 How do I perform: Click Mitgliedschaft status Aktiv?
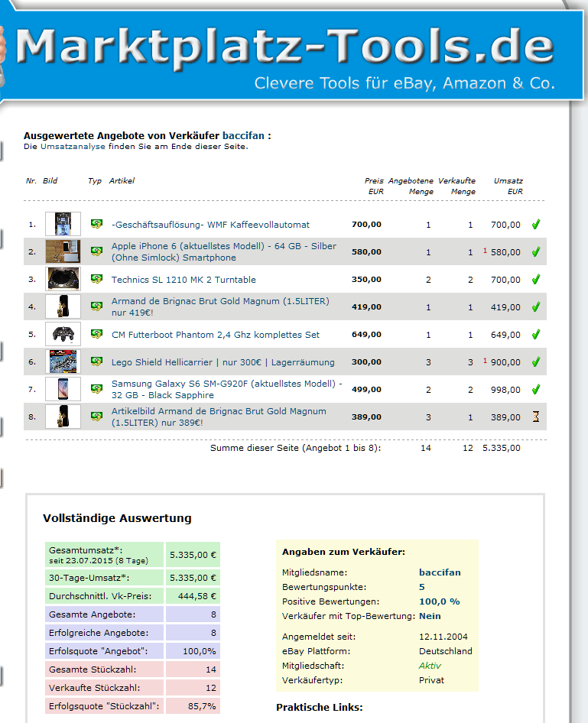pyautogui.click(x=430, y=666)
